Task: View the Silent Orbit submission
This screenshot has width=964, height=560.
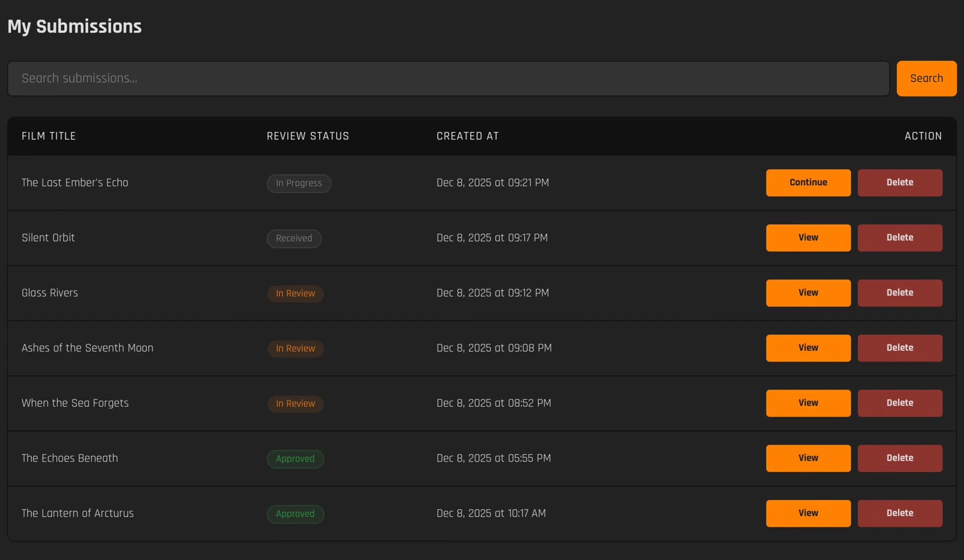Action: (x=808, y=238)
